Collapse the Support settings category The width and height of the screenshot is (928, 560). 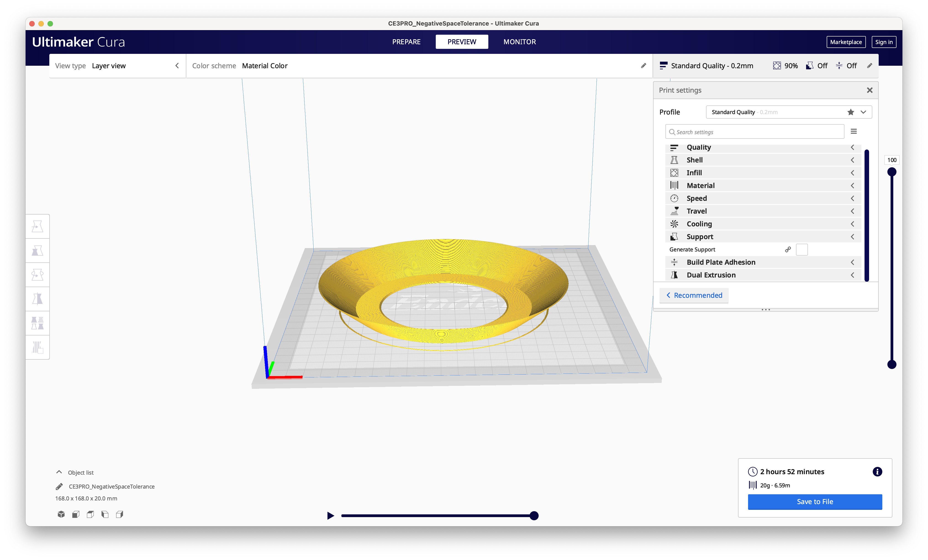point(763,237)
